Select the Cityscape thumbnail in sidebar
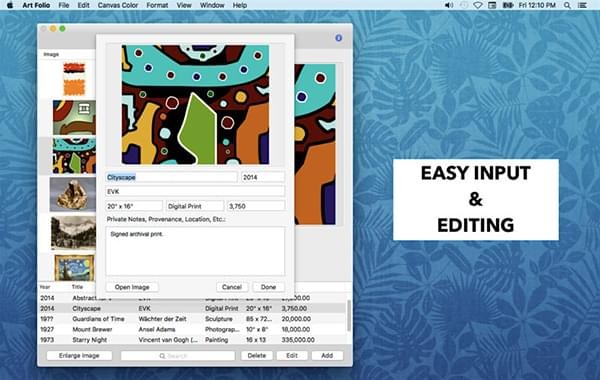The height and width of the screenshot is (380, 600). click(74, 156)
